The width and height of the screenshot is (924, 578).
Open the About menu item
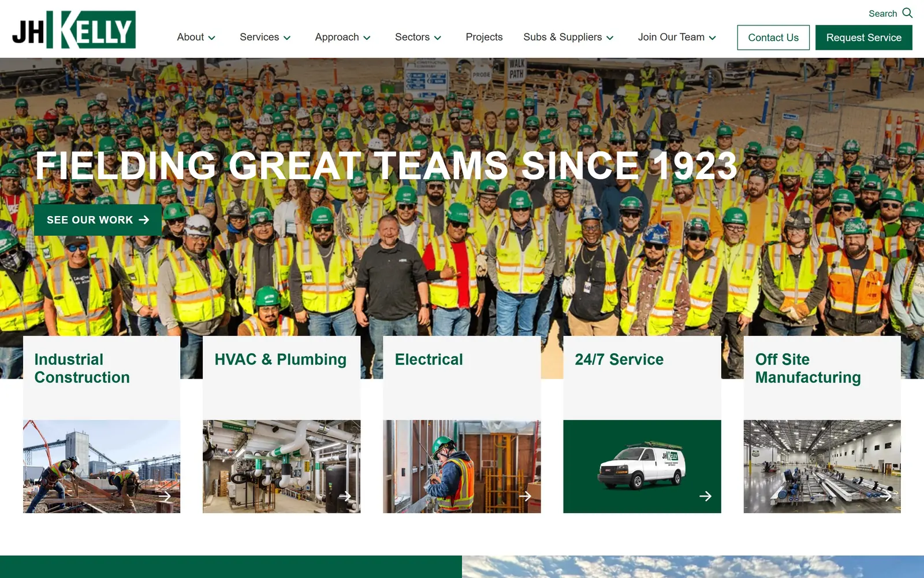pyautogui.click(x=191, y=37)
